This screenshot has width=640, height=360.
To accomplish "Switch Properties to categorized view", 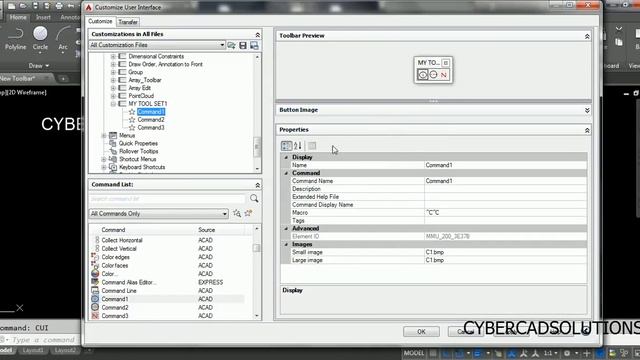I will 287,146.
